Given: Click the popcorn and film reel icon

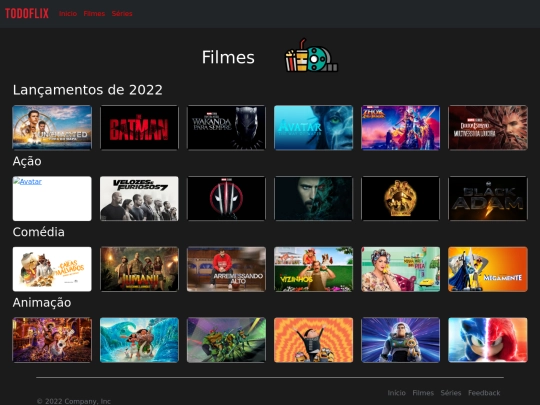Looking at the screenshot, I should [x=311, y=55].
